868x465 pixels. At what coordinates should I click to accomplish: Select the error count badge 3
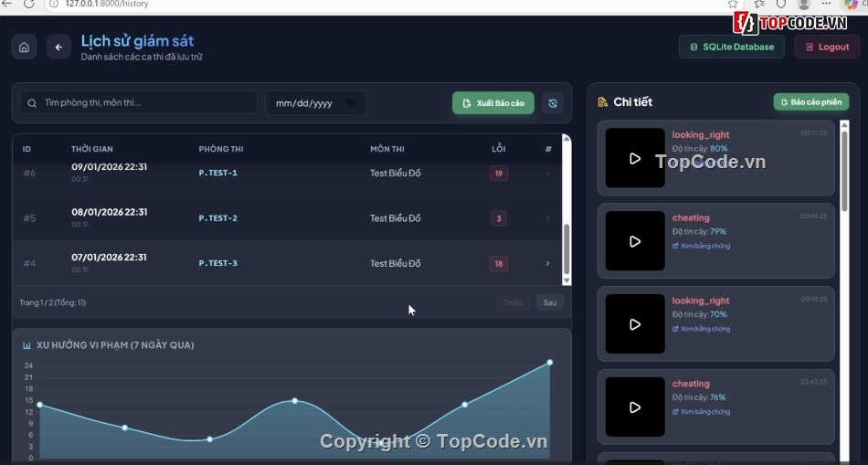(x=498, y=218)
